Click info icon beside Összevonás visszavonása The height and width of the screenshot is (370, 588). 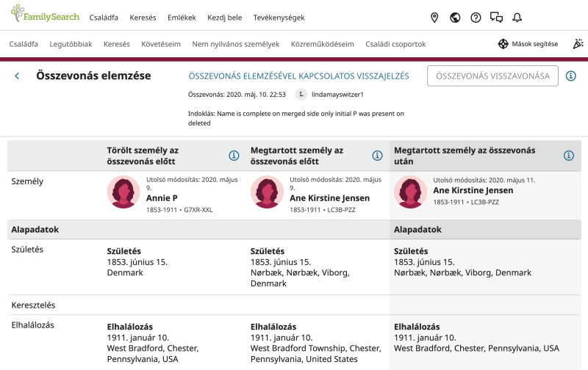coord(571,76)
